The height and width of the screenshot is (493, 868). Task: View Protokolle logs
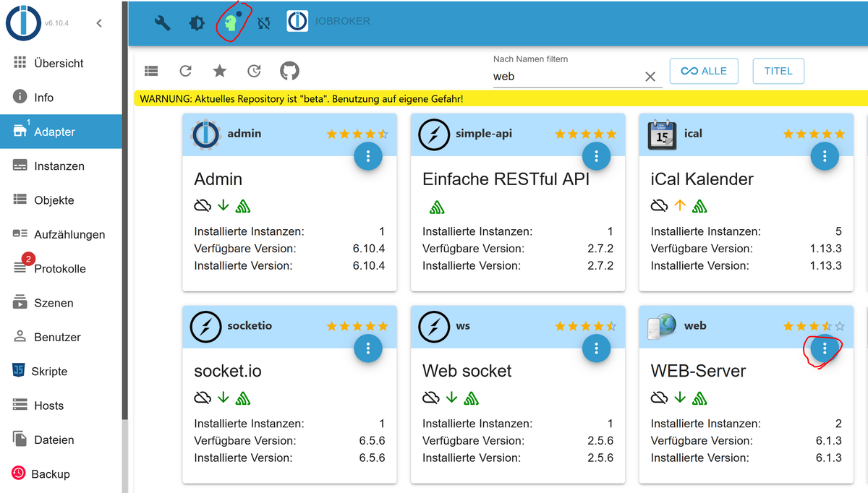coord(61,269)
